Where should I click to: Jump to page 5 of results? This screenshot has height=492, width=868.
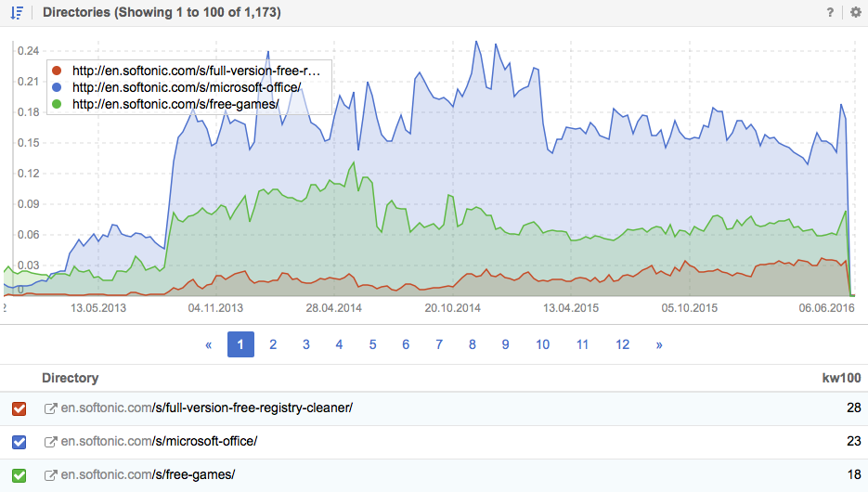[x=372, y=344]
